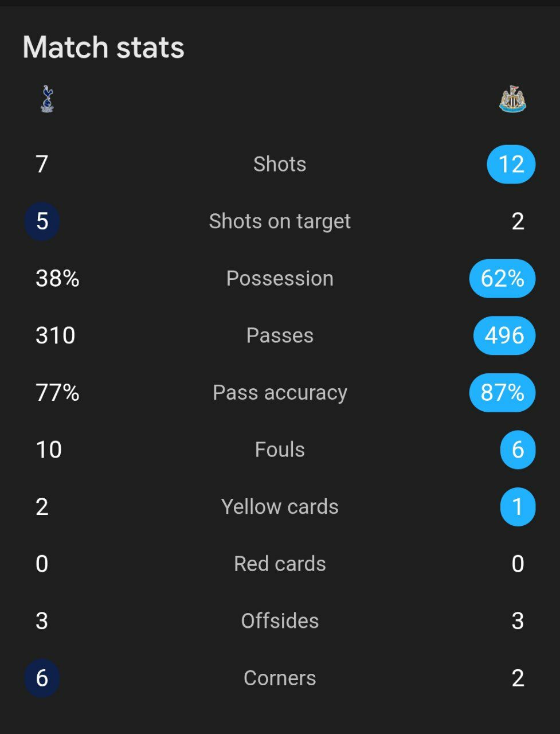Click the Corners label
Image resolution: width=560 pixels, height=734 pixels.
[x=280, y=678]
